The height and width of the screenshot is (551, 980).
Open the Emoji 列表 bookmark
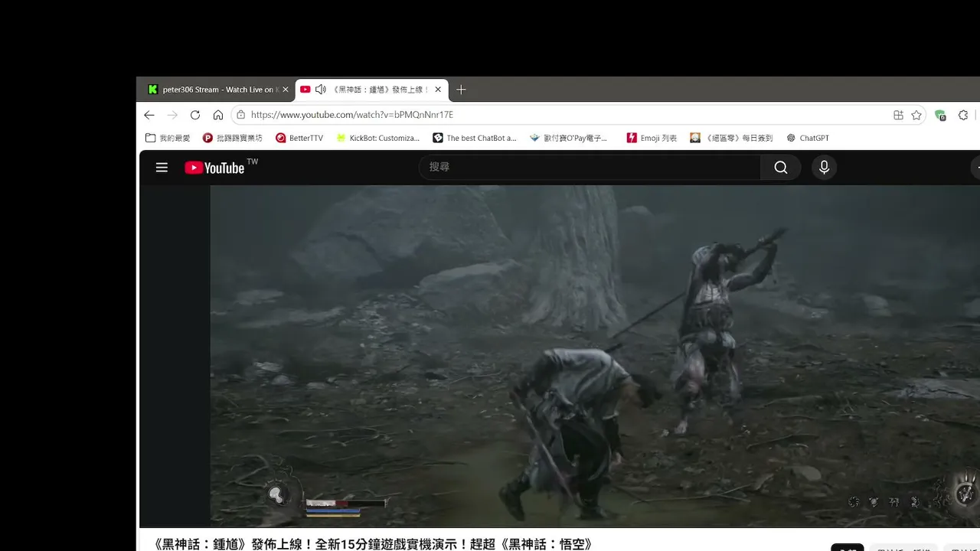[x=652, y=138]
